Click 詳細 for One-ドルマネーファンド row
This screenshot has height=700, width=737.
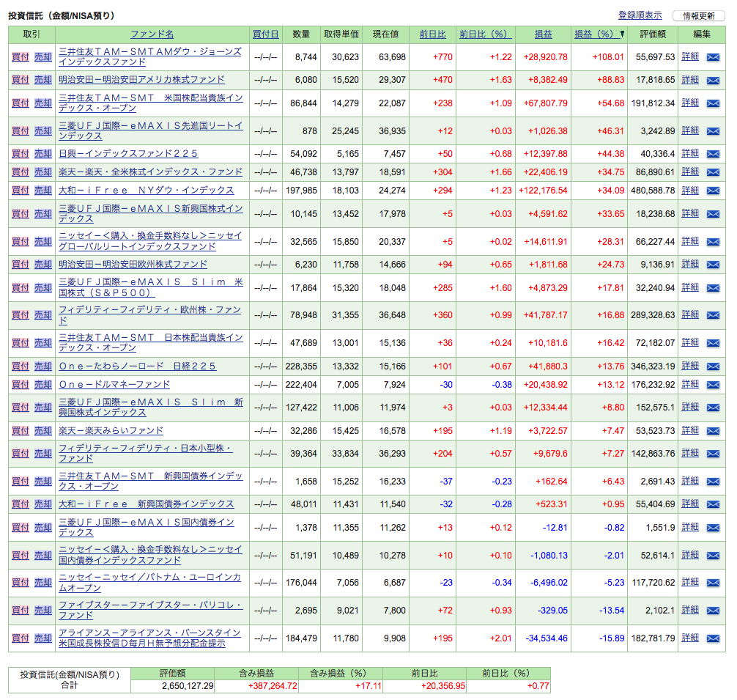click(690, 384)
